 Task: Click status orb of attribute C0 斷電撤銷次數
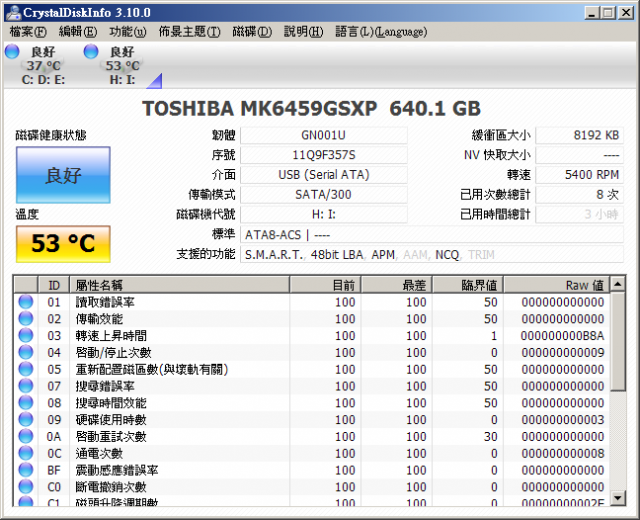click(26, 487)
